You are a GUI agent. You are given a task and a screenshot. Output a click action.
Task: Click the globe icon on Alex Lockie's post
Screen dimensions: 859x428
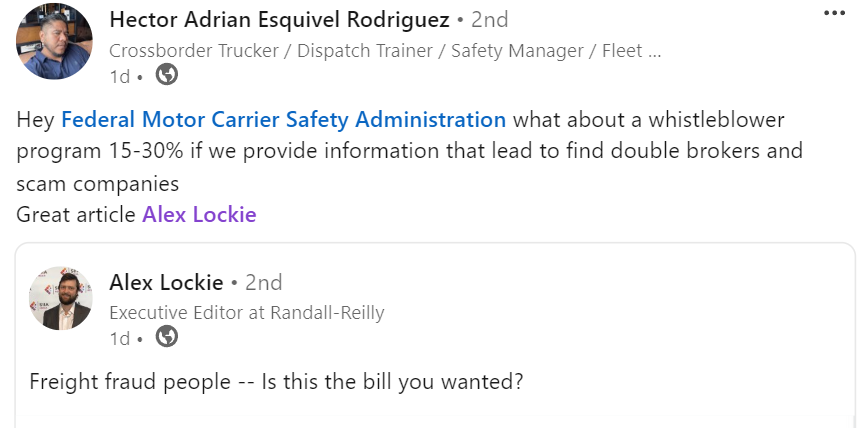click(167, 337)
